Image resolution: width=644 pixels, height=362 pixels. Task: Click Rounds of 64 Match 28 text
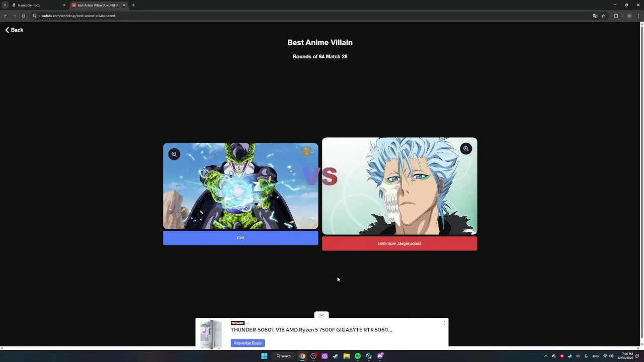tap(320, 57)
